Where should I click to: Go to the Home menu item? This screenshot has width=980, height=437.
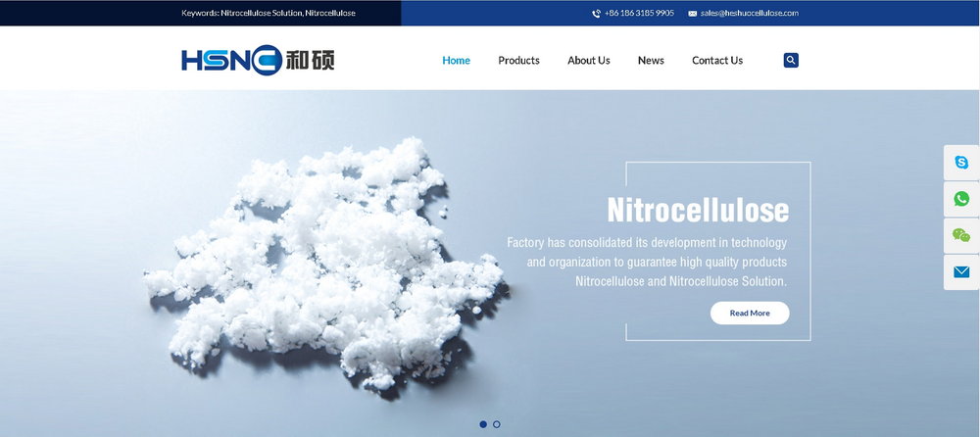click(x=456, y=61)
